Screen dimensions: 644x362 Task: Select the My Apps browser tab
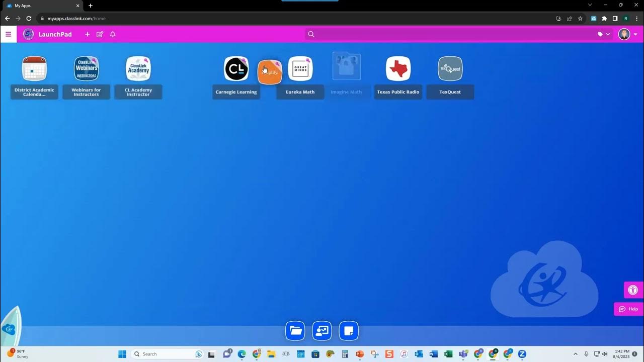(x=43, y=6)
